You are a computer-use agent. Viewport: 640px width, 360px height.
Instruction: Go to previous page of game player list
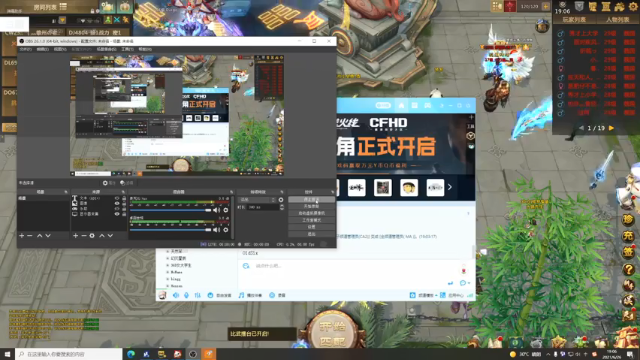[581, 128]
